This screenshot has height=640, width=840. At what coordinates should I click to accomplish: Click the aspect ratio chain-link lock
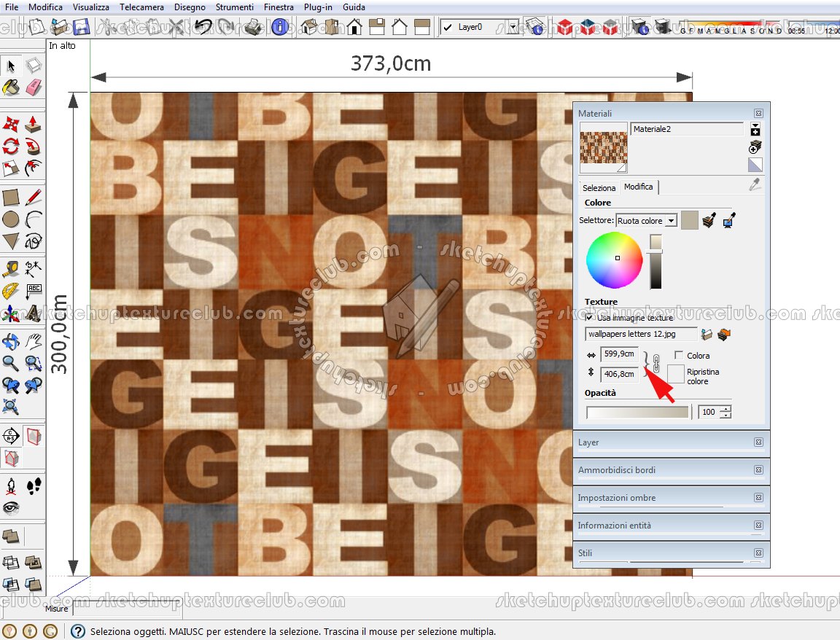[x=656, y=364]
